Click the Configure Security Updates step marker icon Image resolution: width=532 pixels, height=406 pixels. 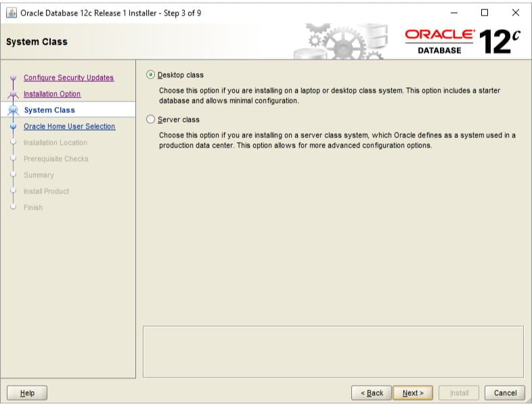(14, 78)
